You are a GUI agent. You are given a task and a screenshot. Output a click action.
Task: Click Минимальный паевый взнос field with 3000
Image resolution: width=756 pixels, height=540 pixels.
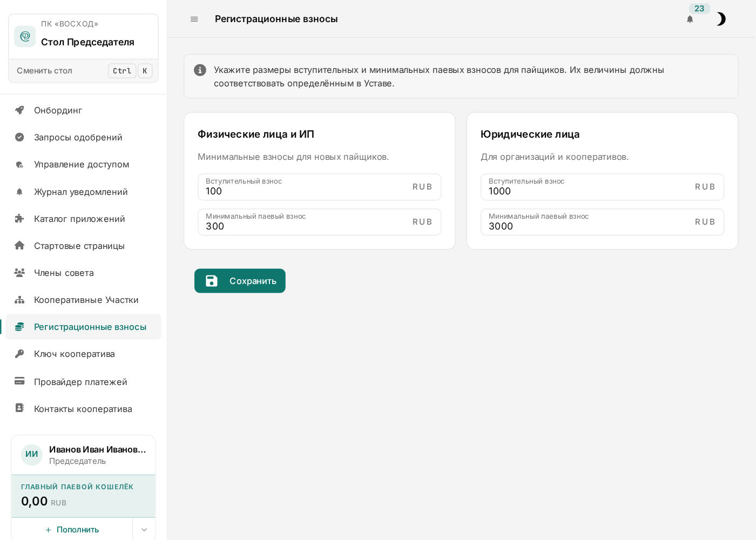(x=602, y=222)
